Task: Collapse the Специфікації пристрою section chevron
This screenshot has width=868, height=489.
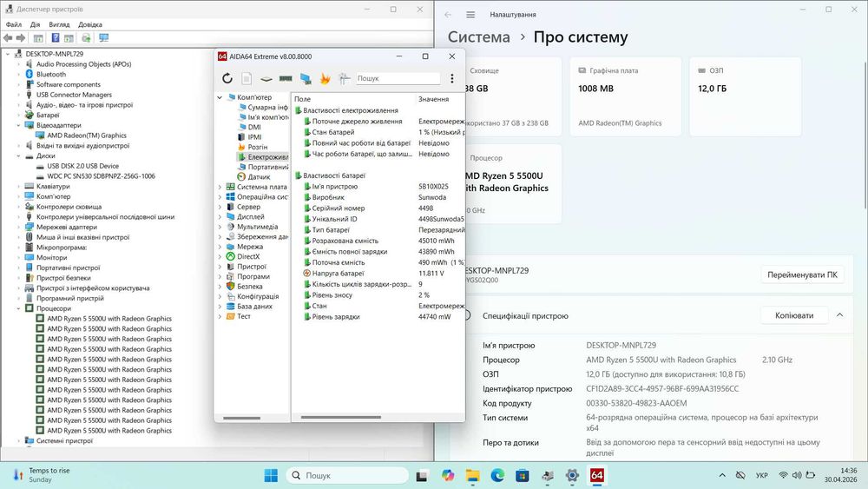Action: 839,315
